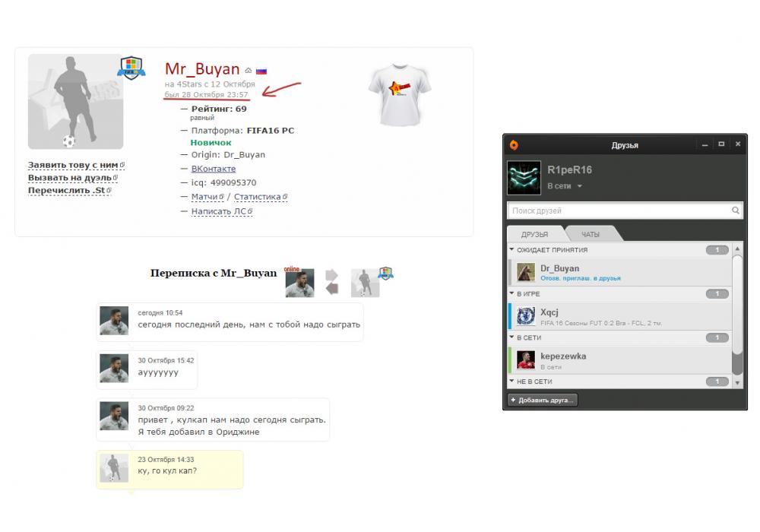760x532 pixels.
Task: Open R1peR16 avatar in Friends window
Action: [524, 178]
